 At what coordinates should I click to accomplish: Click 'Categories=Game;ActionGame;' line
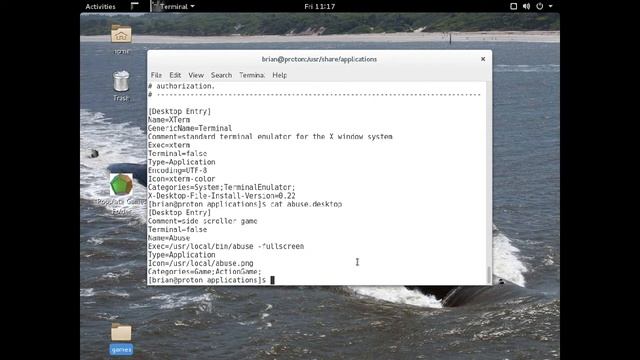(204, 272)
